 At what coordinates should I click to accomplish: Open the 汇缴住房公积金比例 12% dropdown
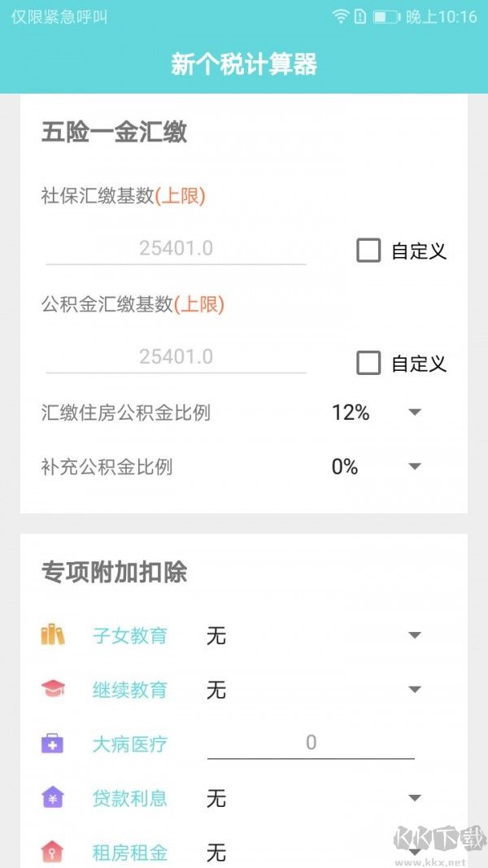coord(415,412)
